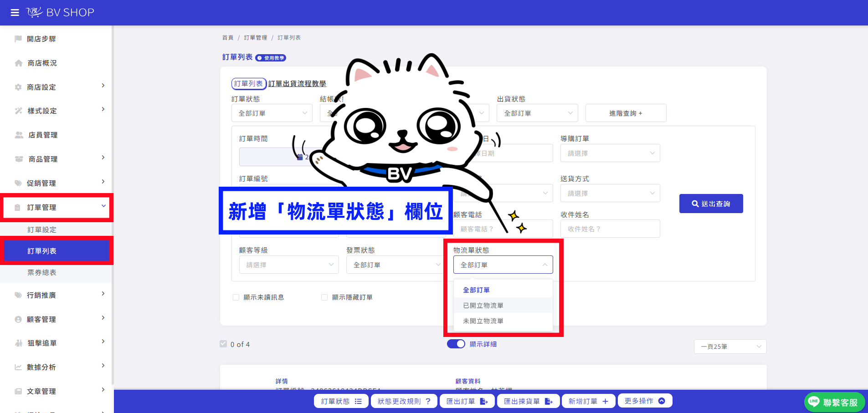Select 全部訂單 option in 物流單狀態 list
The image size is (868, 413).
pyautogui.click(x=503, y=290)
